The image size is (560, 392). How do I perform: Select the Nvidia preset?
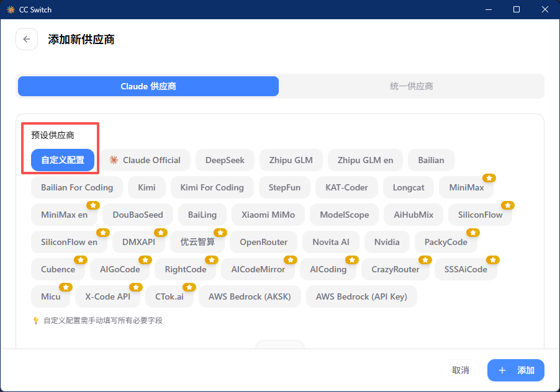387,242
